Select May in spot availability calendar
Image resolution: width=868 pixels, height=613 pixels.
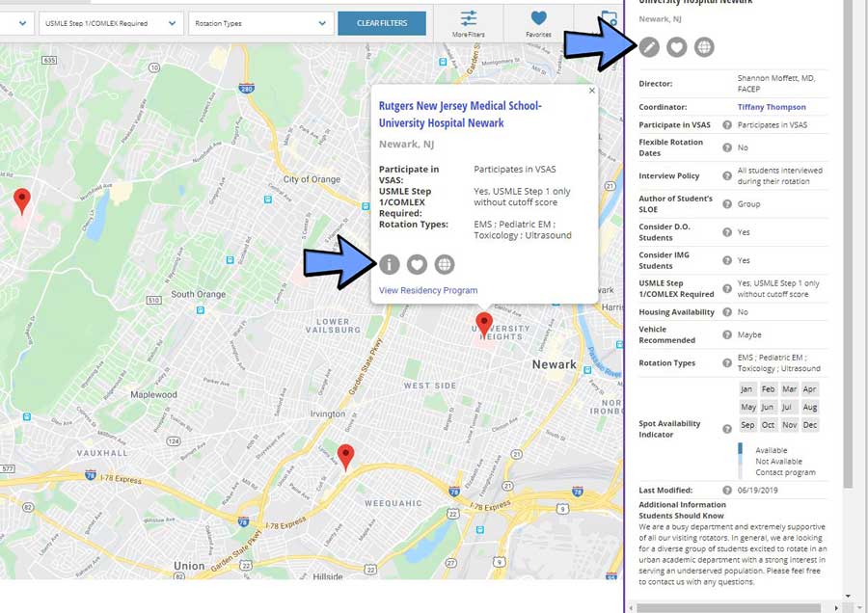pos(747,407)
